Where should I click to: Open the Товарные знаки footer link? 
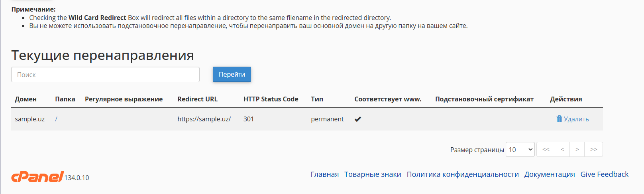(x=373, y=174)
